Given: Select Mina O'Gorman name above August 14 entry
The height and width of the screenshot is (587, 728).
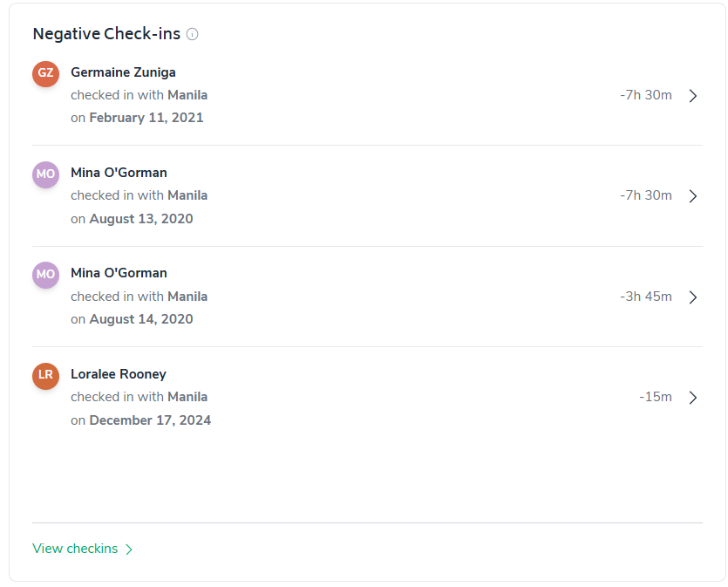Looking at the screenshot, I should pyautogui.click(x=119, y=273).
